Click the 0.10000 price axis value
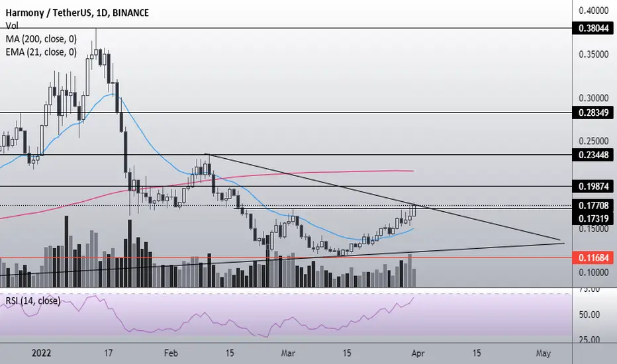 [593, 272]
